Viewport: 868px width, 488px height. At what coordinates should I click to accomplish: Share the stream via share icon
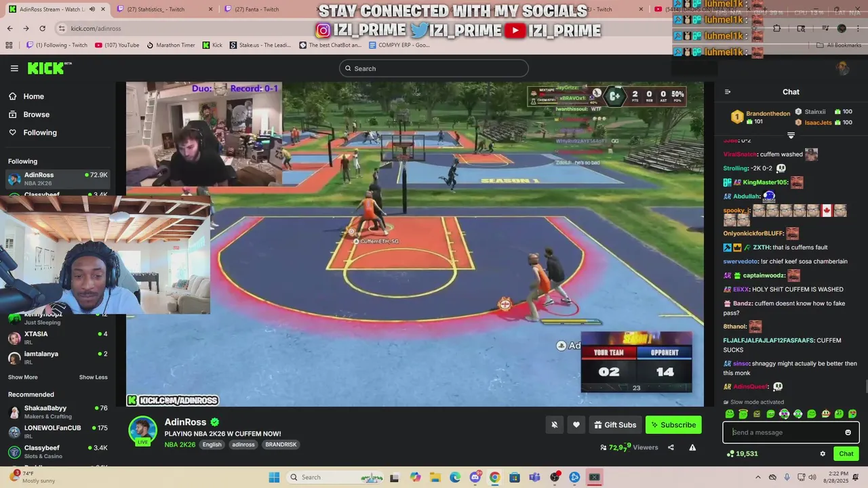[x=671, y=447]
